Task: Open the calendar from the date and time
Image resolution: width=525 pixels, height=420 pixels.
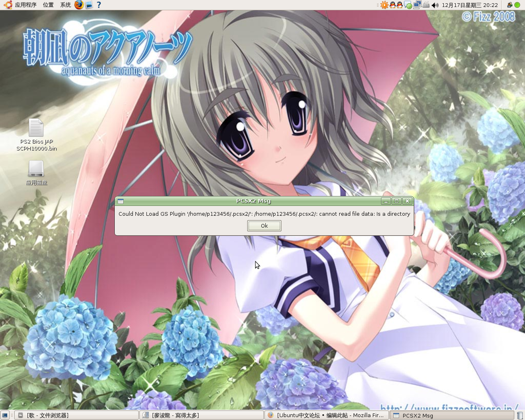Action: [x=470, y=5]
